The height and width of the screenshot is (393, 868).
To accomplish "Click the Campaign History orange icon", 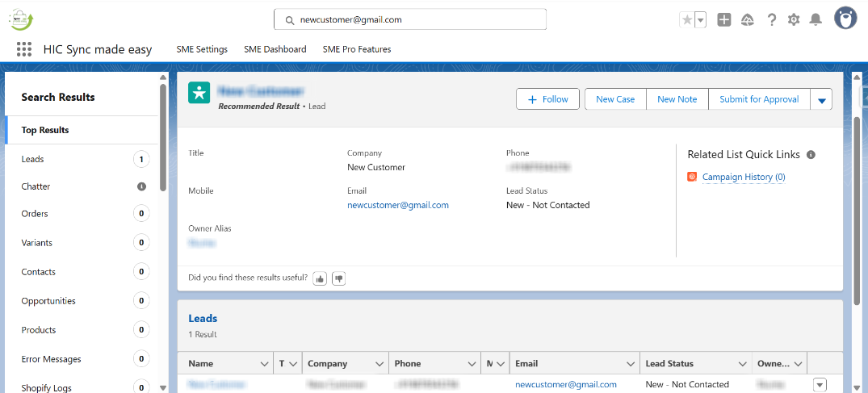I will (692, 177).
